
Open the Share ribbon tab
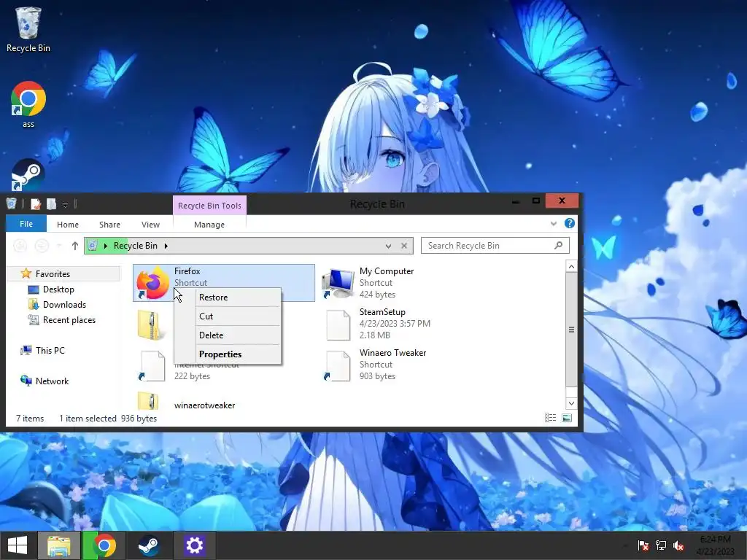[x=109, y=225]
